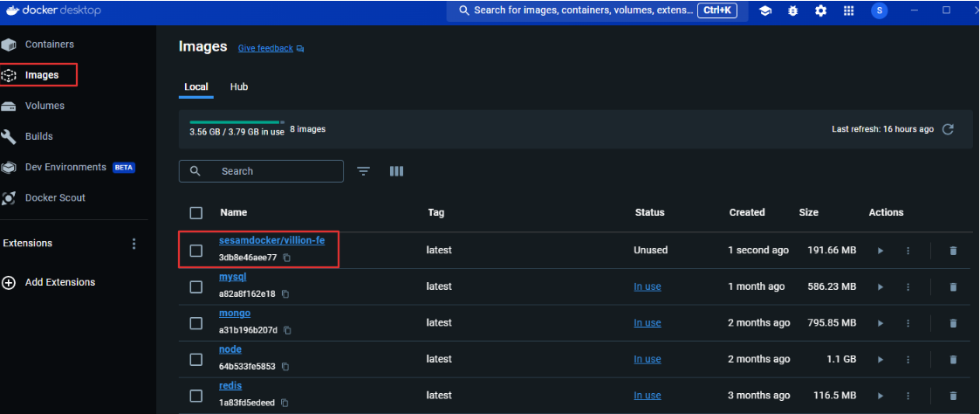
Task: Delete the mysql image
Action: coord(953,286)
